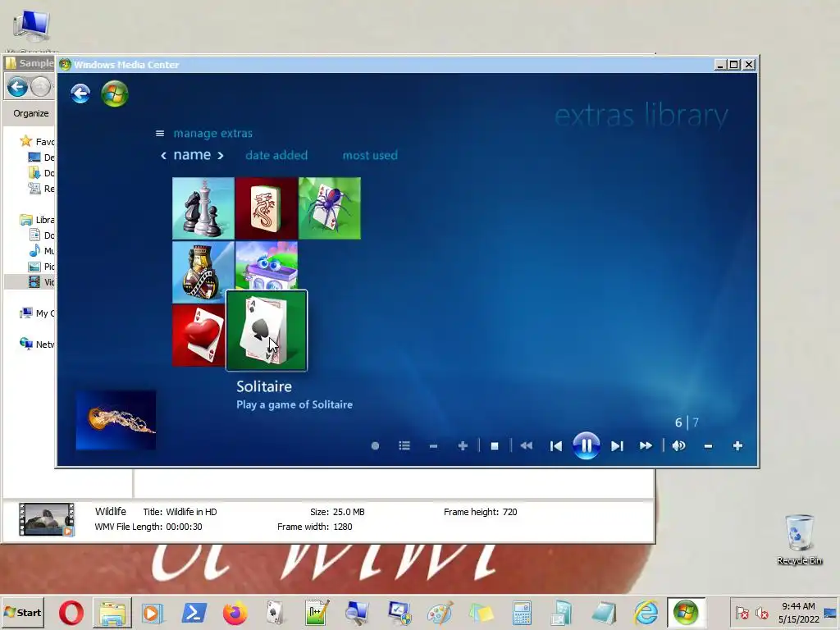Open manage extras
The image size is (840, 630).
click(x=212, y=134)
